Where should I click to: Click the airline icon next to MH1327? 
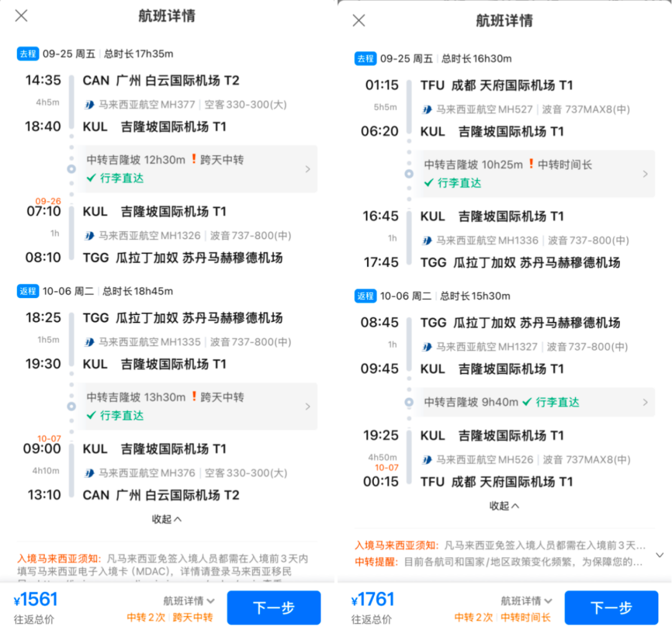428,347
